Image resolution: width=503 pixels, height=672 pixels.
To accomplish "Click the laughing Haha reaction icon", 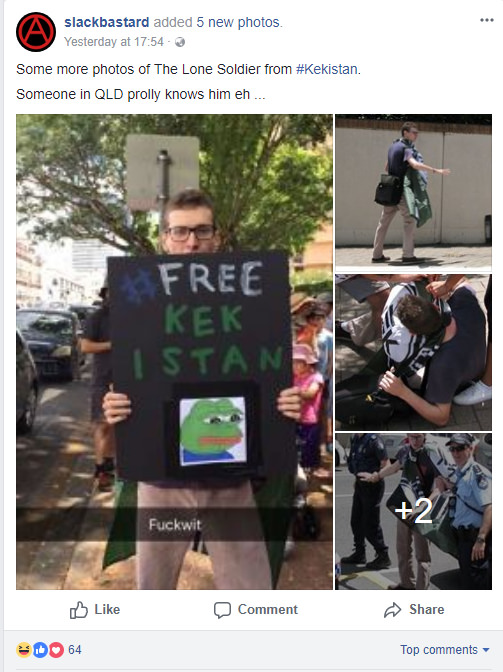I will click(24, 650).
